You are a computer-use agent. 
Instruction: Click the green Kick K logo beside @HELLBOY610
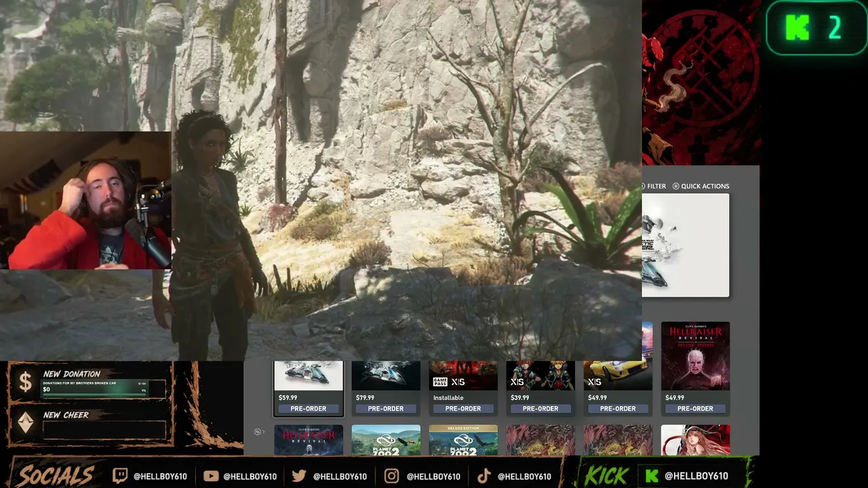click(x=652, y=476)
